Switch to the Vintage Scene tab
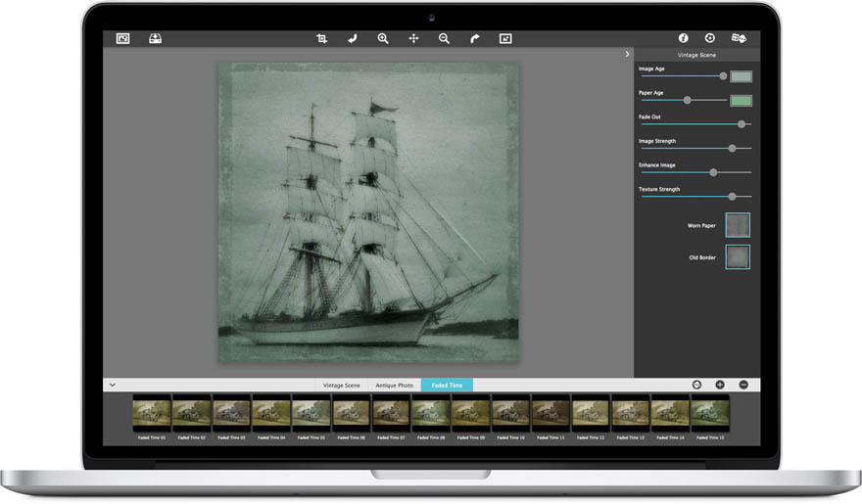Screen dimensions: 862x504 (x=342, y=386)
